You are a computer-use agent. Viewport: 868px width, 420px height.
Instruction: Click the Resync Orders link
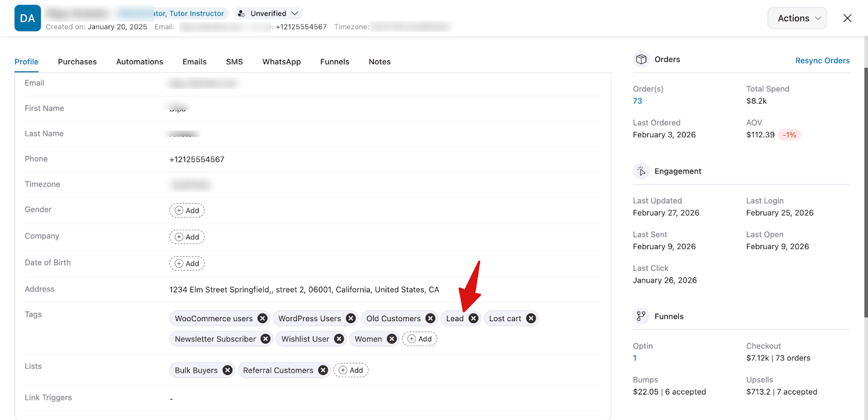tap(822, 61)
